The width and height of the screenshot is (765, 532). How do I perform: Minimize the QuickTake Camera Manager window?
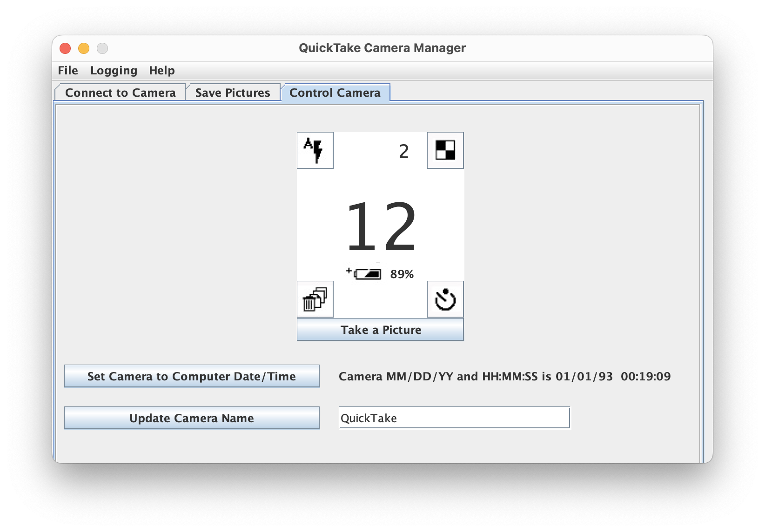84,48
